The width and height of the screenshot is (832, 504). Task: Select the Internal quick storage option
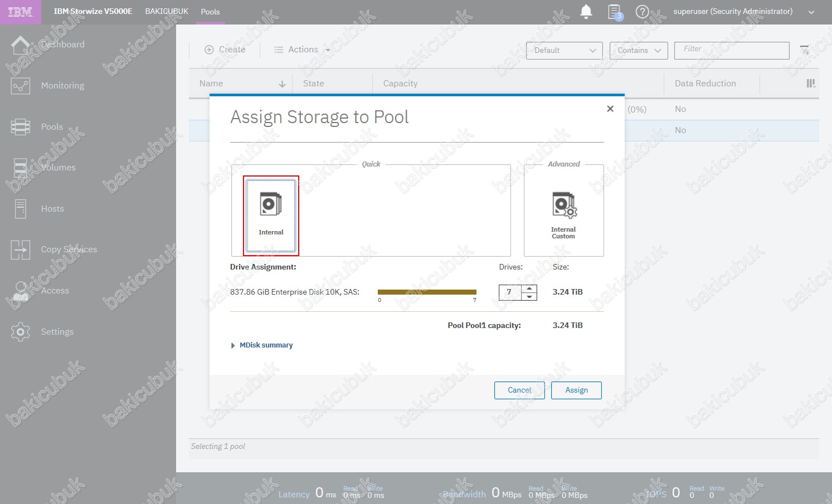(x=271, y=216)
